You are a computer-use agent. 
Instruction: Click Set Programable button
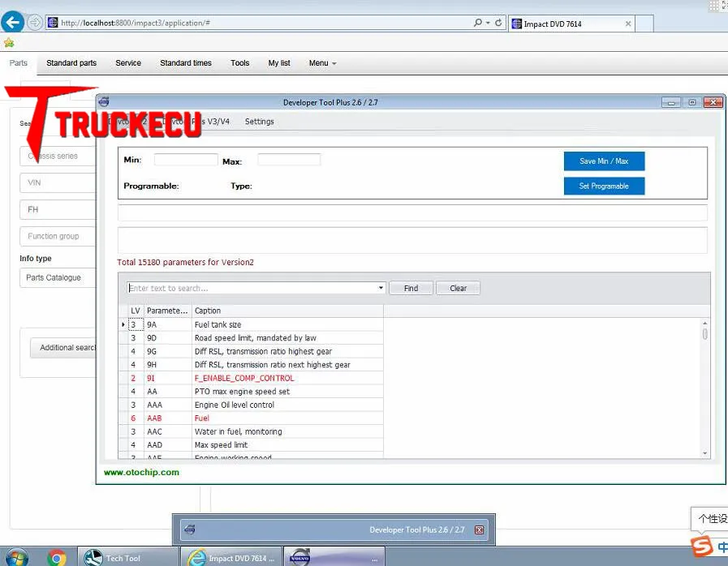tap(604, 186)
